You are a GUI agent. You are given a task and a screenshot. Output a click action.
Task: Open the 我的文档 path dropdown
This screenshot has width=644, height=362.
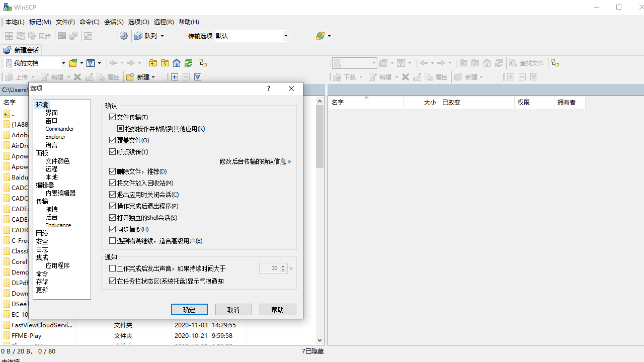coord(62,63)
